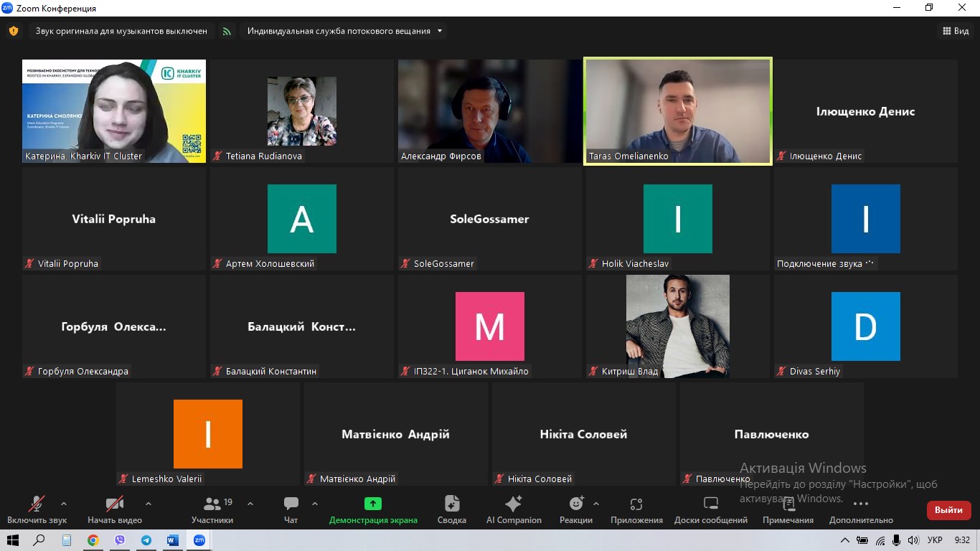
Task: Select Горбуля Олександра participant tile
Action: pyautogui.click(x=114, y=326)
